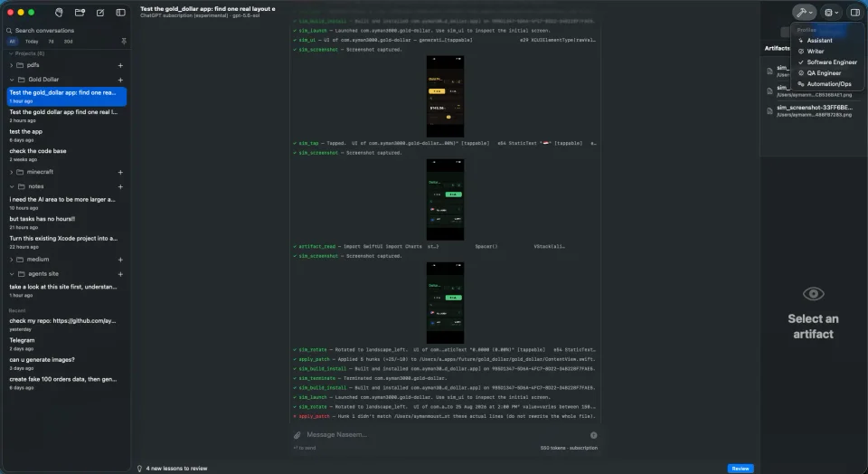868x474 pixels.
Task: Choose the Automation/Ops profile
Action: [x=827, y=84]
